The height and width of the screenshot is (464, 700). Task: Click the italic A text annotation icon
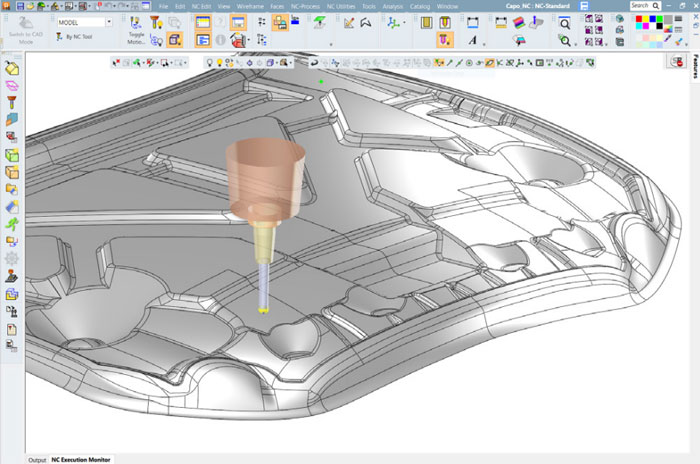[472, 40]
